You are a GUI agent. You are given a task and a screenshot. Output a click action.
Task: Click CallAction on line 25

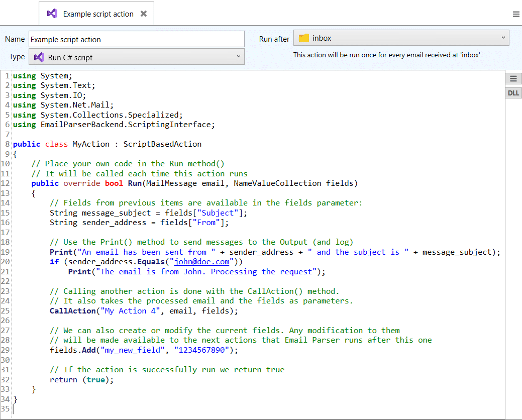(72, 311)
